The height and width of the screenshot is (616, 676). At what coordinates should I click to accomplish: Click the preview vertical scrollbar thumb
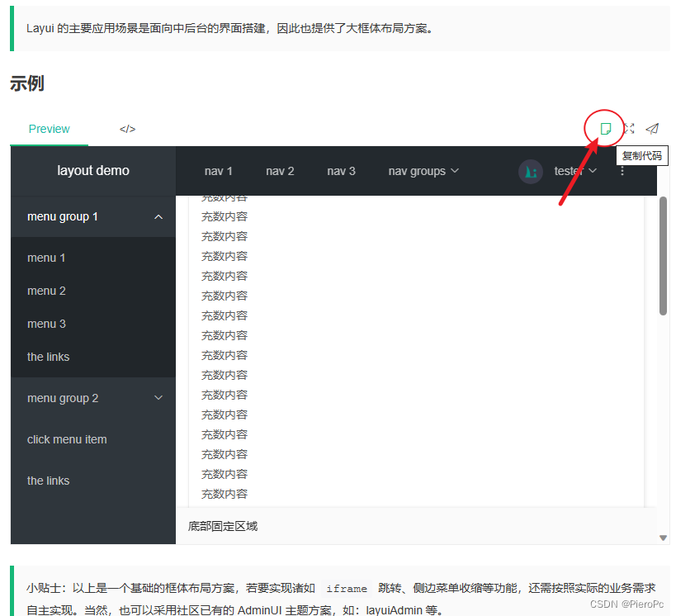[x=663, y=256]
